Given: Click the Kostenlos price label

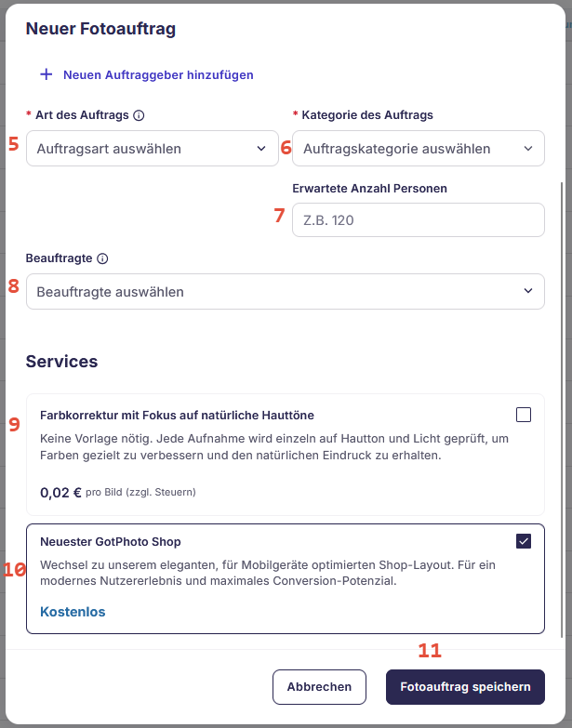Looking at the screenshot, I should (73, 612).
